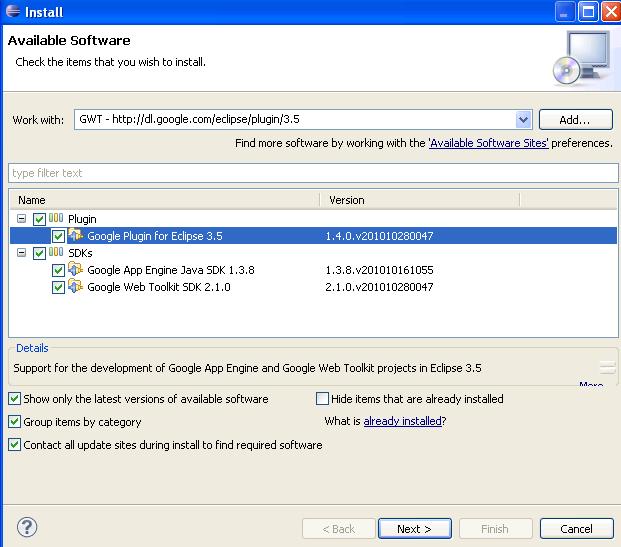This screenshot has width=621, height=547.
Task: Open the already installed link
Action: (x=402, y=421)
